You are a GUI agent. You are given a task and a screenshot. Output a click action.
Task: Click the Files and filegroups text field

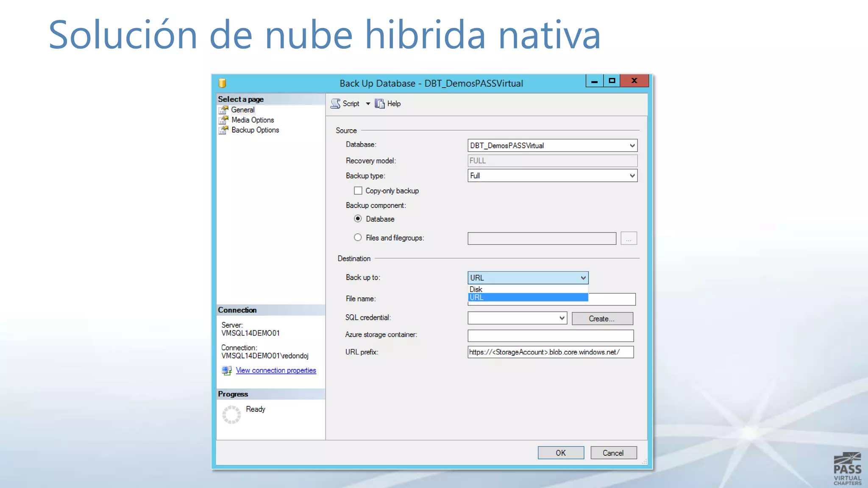point(542,238)
